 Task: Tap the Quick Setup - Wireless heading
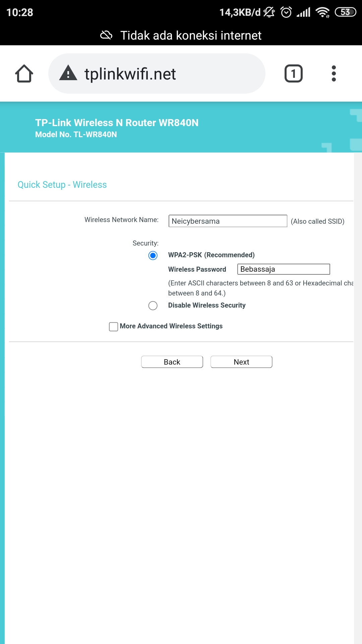(62, 185)
